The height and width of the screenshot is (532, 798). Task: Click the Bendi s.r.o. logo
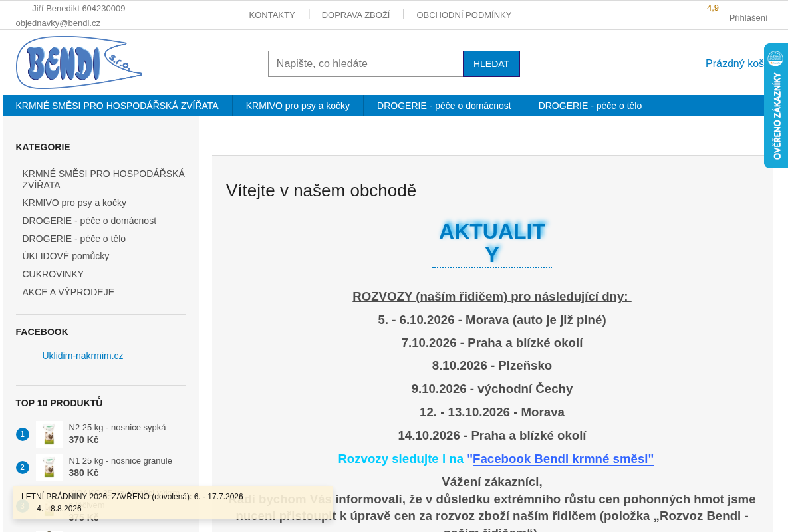tap(79, 63)
